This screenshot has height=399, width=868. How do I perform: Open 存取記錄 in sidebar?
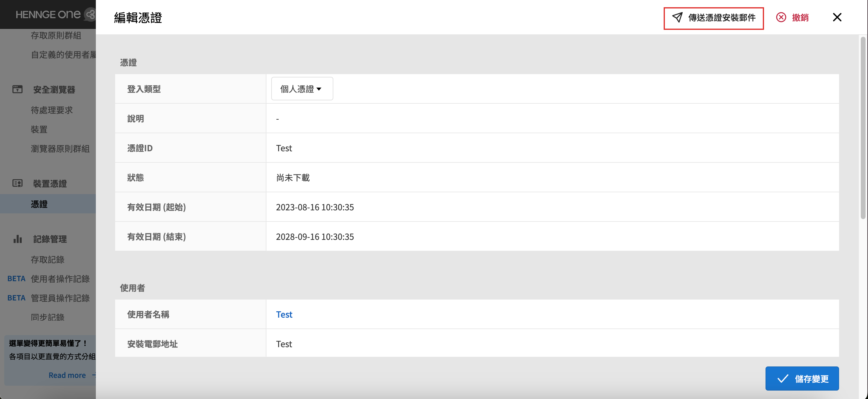click(x=48, y=259)
